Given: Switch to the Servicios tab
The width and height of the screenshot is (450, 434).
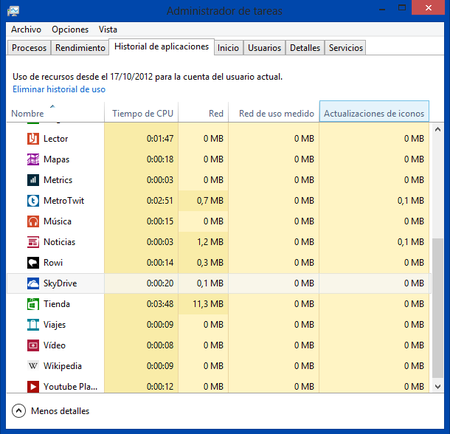Looking at the screenshot, I should [346, 48].
